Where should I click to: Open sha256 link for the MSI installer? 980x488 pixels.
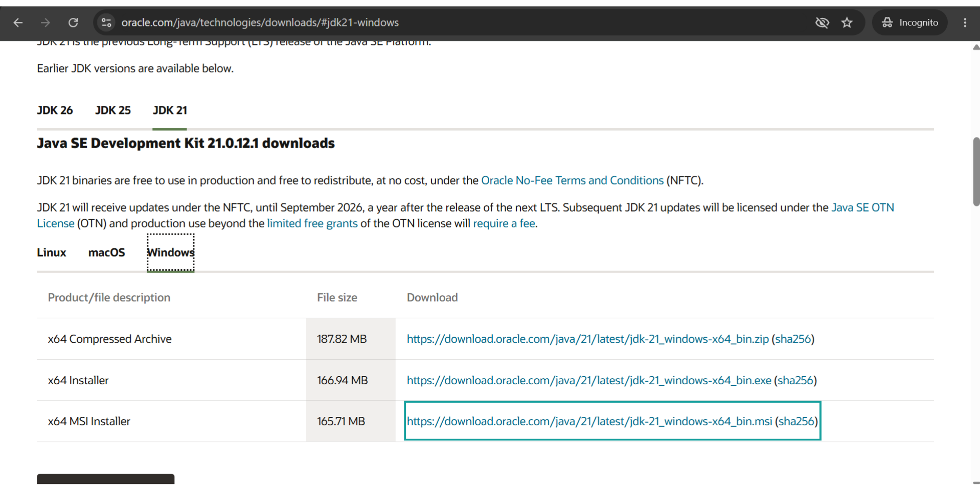pos(796,421)
